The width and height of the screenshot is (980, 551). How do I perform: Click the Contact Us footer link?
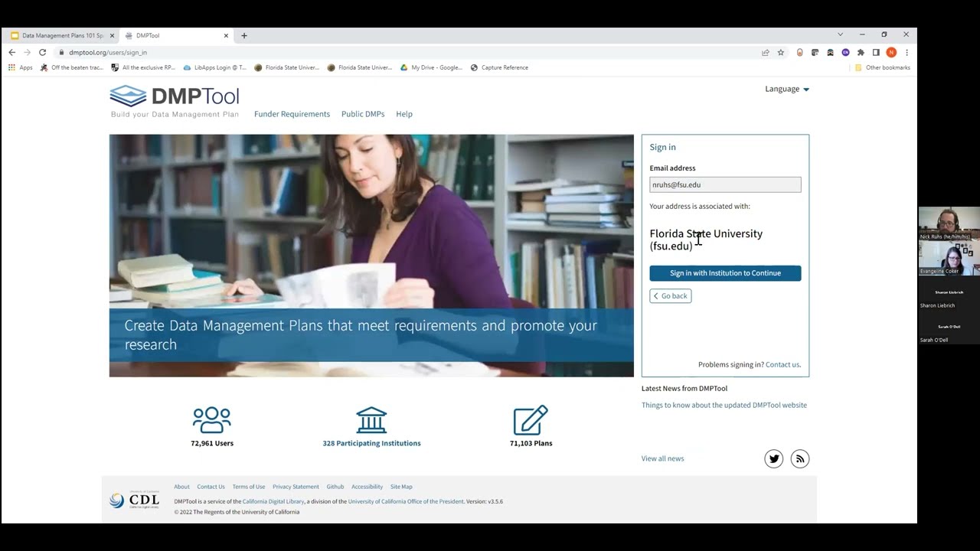tap(211, 487)
